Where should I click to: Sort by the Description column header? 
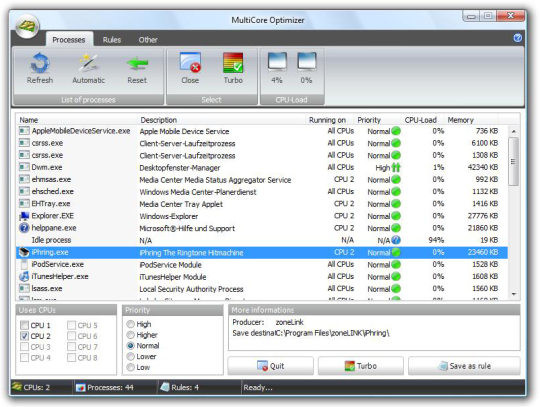(x=221, y=120)
